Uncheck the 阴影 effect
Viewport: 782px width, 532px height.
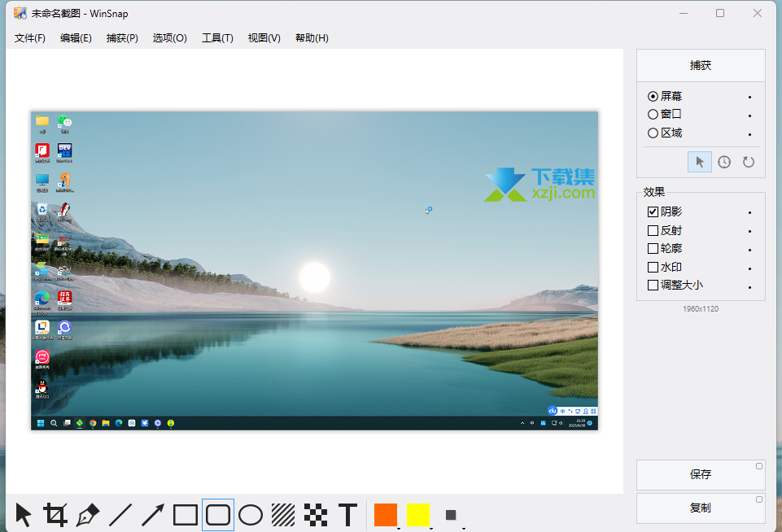coord(665,211)
